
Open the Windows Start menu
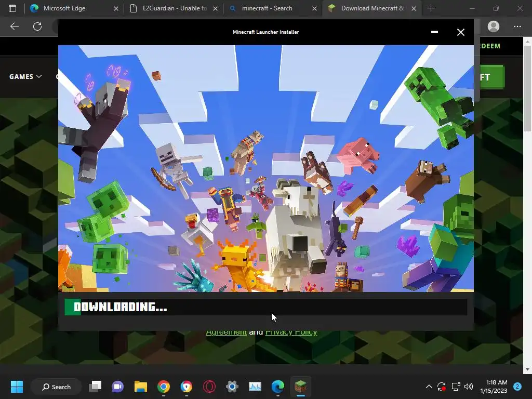click(x=17, y=387)
